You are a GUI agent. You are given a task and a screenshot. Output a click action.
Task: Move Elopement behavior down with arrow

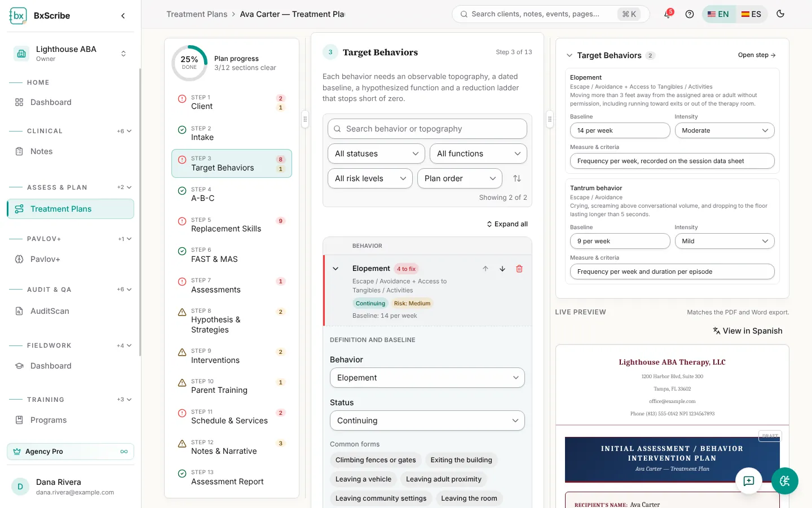(502, 269)
